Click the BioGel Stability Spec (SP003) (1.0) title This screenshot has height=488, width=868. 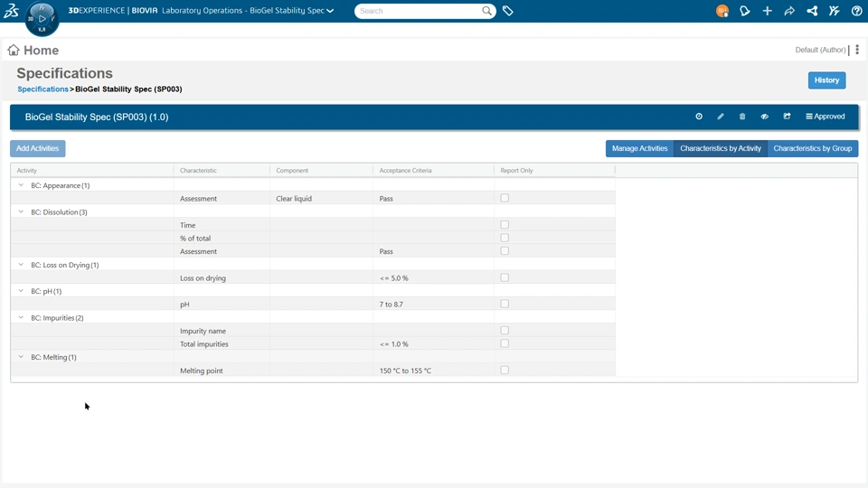click(x=97, y=117)
